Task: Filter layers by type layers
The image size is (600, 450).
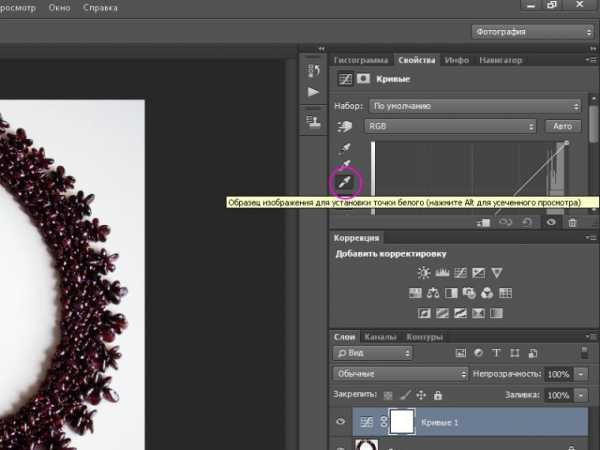Action: [x=496, y=353]
